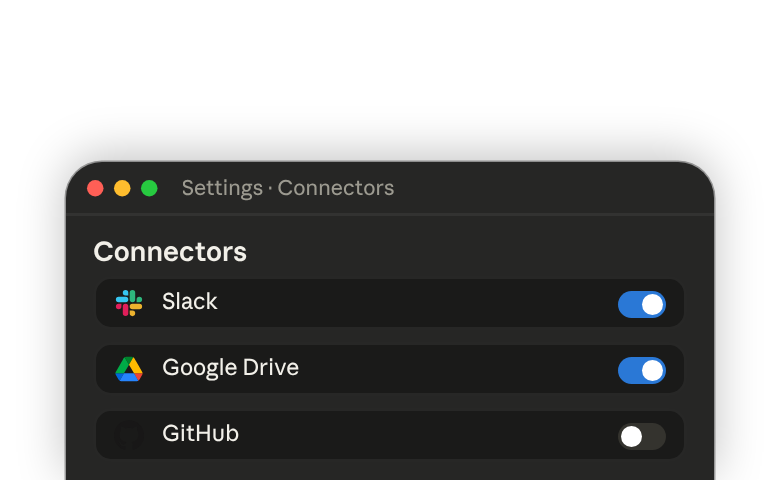
Task: Select the GitHub label text
Action: [200, 434]
